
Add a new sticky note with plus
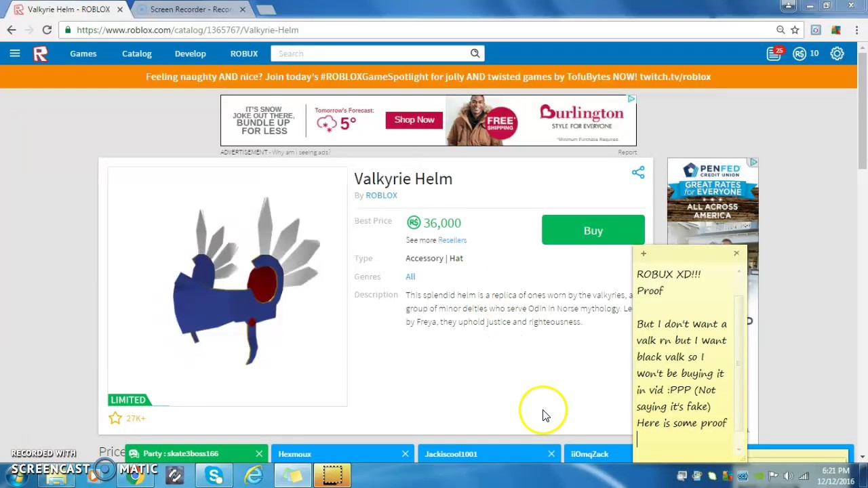click(644, 253)
